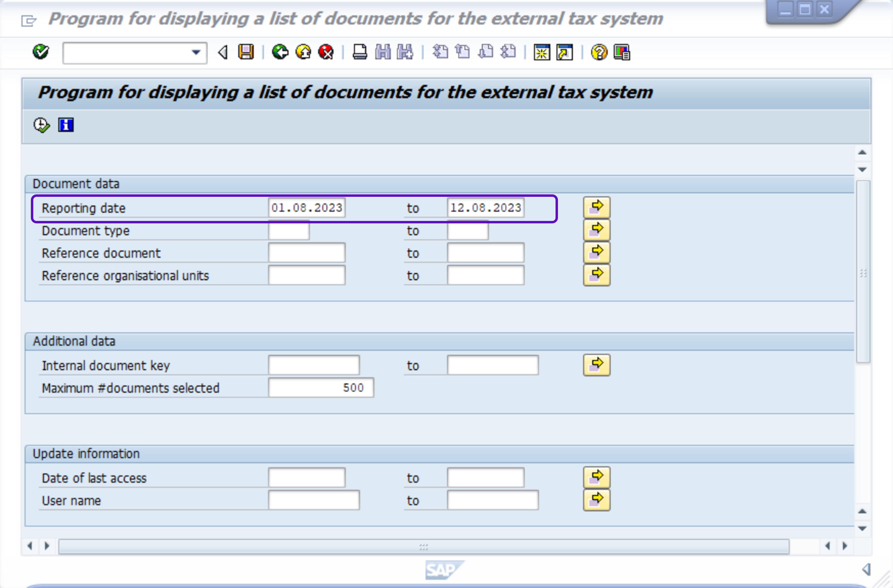
Task: Click the Reference document from field
Action: click(x=307, y=253)
